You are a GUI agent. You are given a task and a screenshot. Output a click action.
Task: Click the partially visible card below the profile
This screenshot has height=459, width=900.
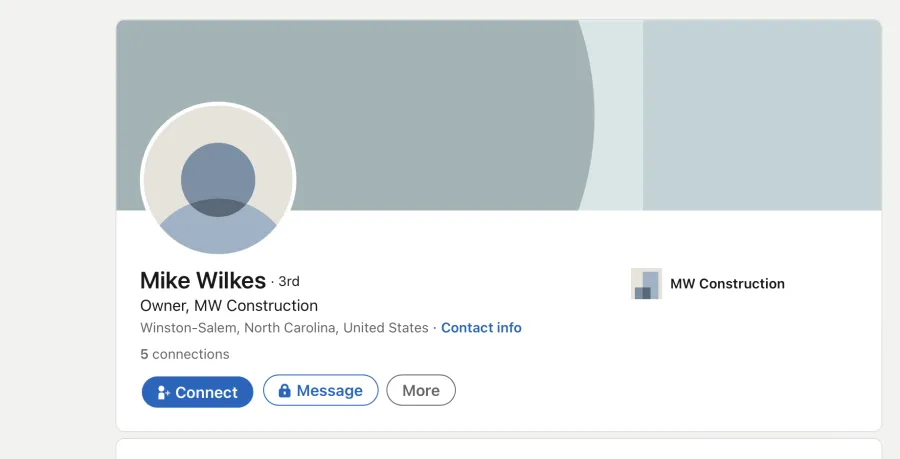pos(499,449)
